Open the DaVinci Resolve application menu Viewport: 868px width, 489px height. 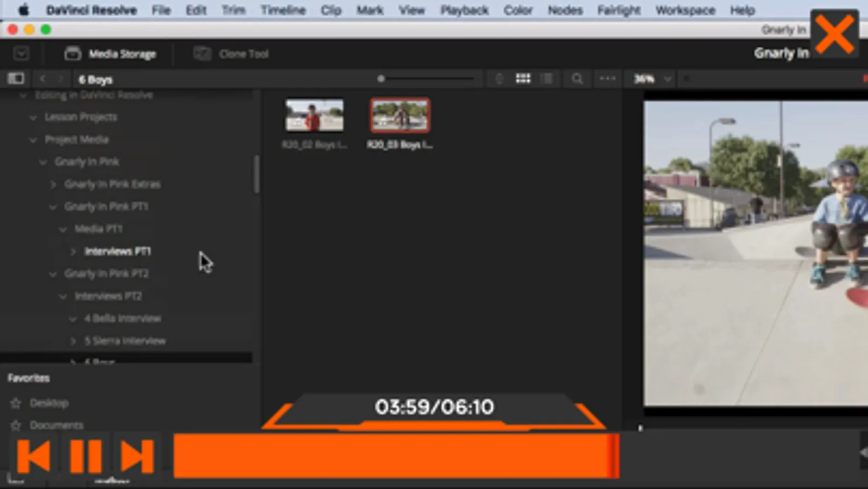pyautogui.click(x=91, y=10)
